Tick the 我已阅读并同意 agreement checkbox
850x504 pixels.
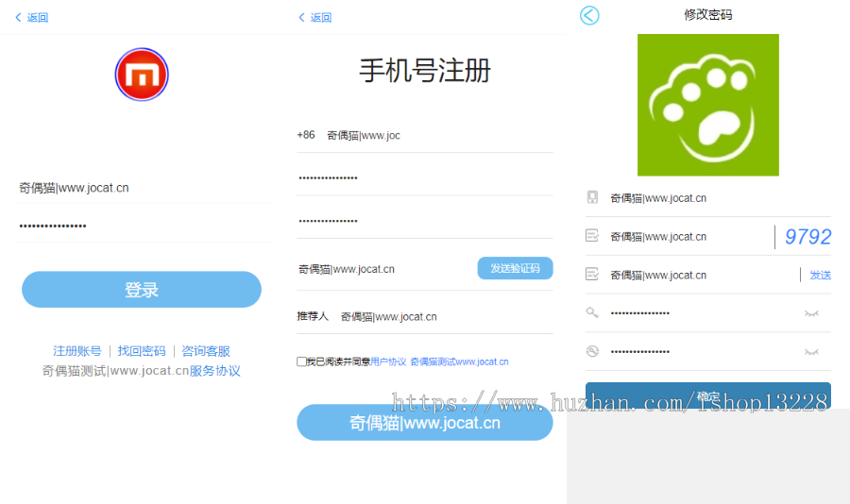tap(301, 361)
